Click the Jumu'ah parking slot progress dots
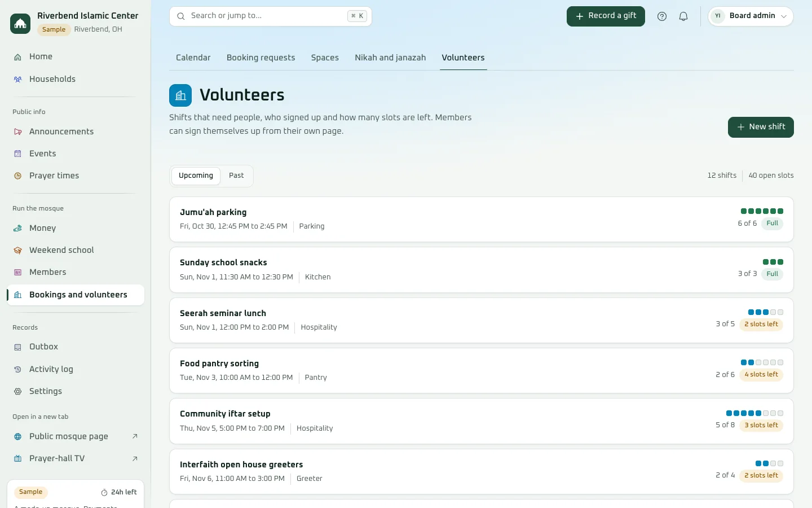This screenshot has width=812, height=508. click(x=762, y=211)
